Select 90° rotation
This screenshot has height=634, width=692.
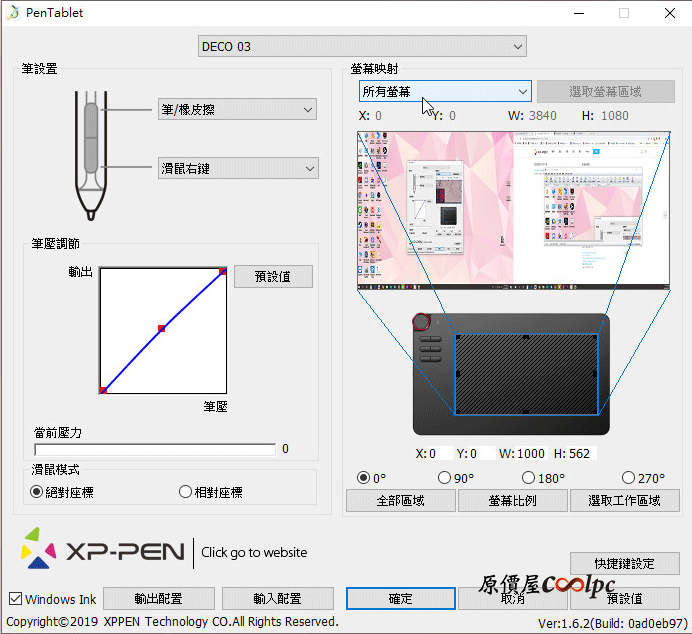(x=456, y=478)
